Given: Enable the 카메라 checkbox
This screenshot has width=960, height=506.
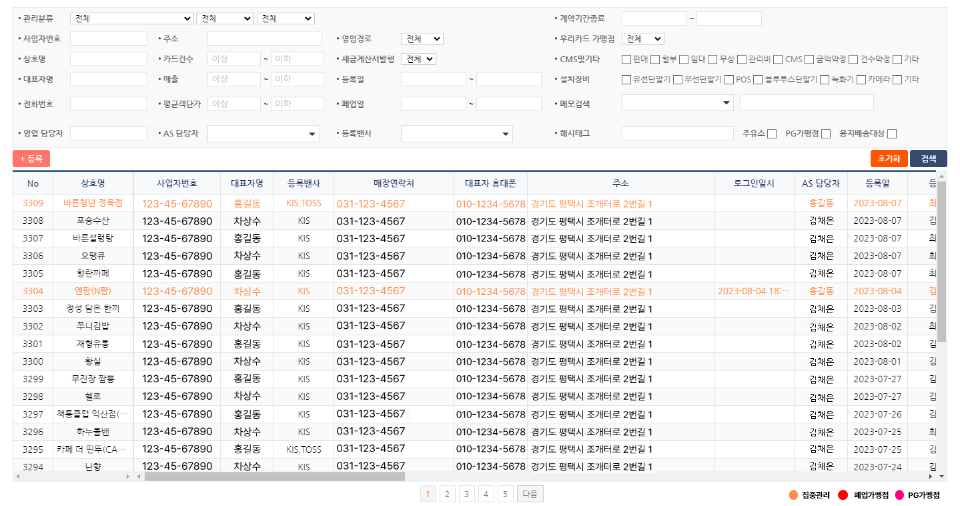Looking at the screenshot, I should (861, 80).
